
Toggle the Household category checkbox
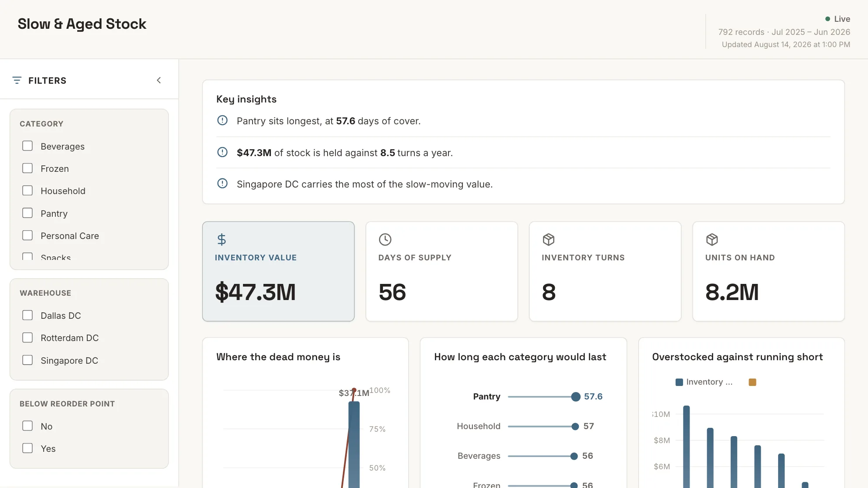[27, 191]
